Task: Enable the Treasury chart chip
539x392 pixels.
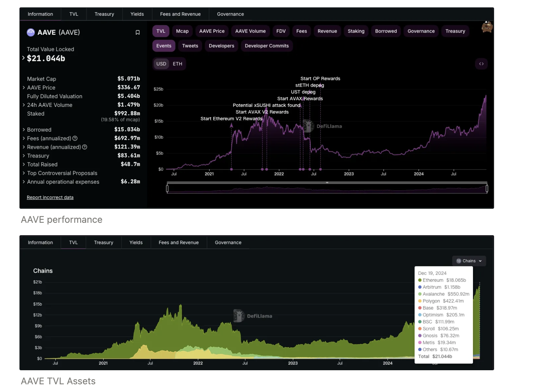Action: (x=455, y=31)
